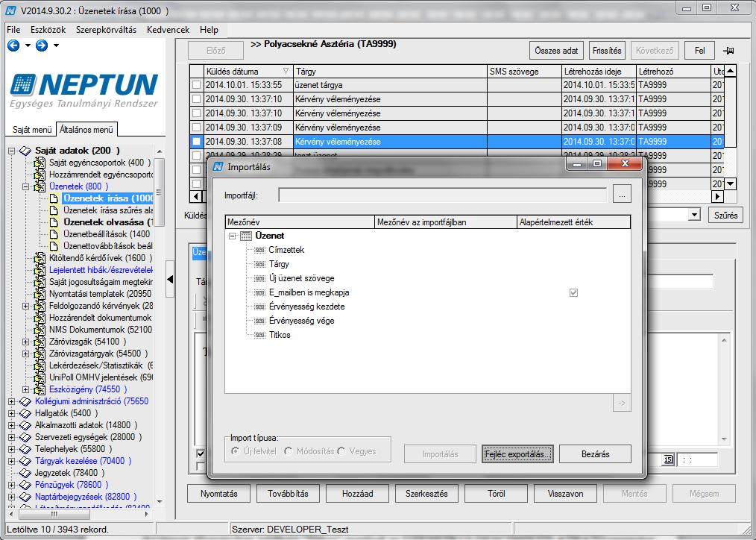Open back navigation history dropdown arrow

pyautogui.click(x=28, y=45)
